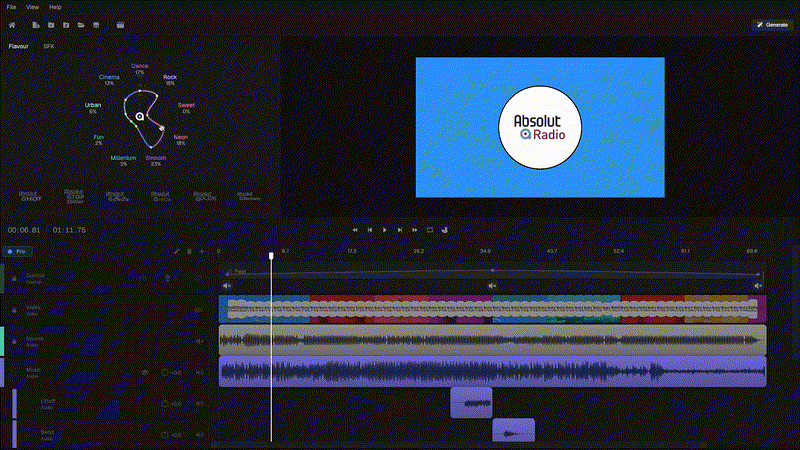This screenshot has height=450, width=800.
Task: Mute the Music track speaker icon
Action: click(x=199, y=372)
